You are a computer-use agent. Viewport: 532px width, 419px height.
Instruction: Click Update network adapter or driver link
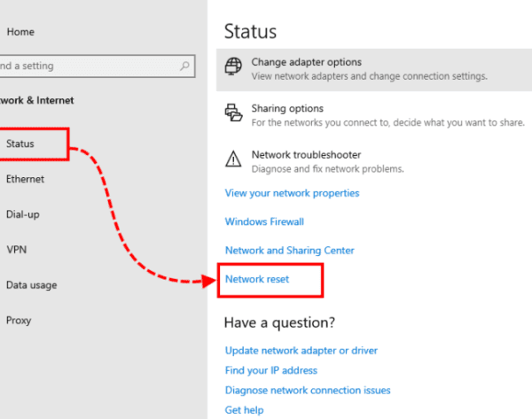click(x=302, y=351)
